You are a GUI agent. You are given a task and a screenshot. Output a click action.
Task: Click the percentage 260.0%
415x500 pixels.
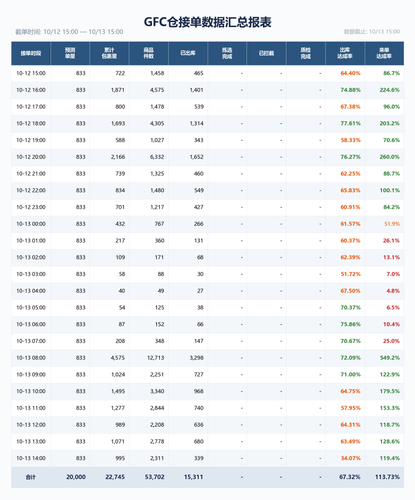coord(390,157)
